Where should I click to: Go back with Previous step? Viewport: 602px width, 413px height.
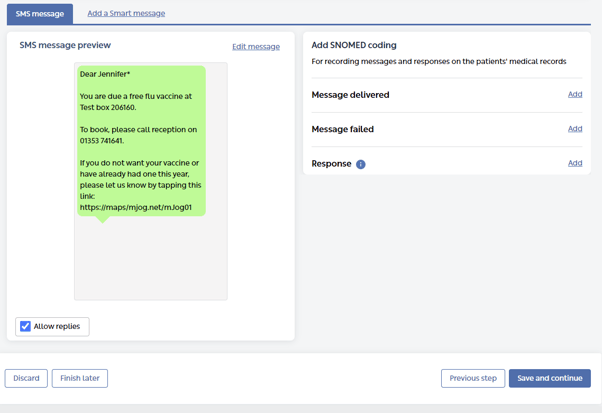473,378
